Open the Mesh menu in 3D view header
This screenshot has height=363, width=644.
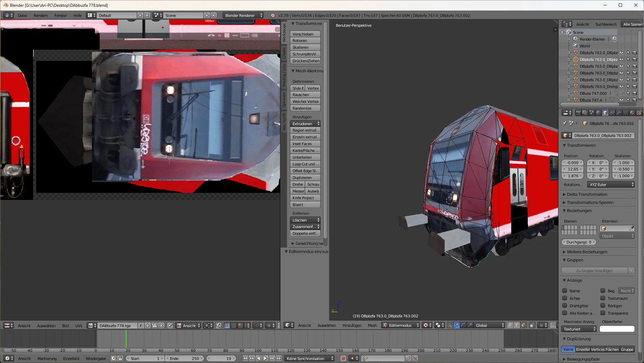tap(372, 325)
